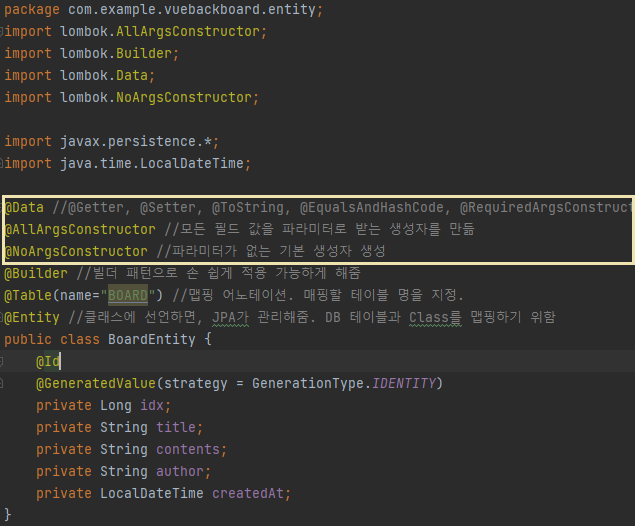
Task: Click the fold end marker at java.time.LocalDateTime import
Action: (x=1, y=164)
